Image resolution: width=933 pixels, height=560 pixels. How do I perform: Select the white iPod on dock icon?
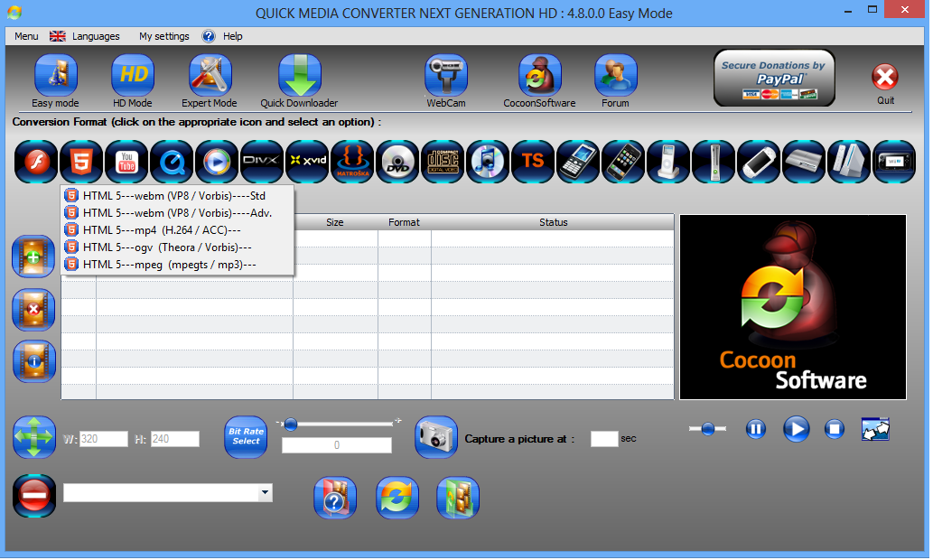(668, 162)
